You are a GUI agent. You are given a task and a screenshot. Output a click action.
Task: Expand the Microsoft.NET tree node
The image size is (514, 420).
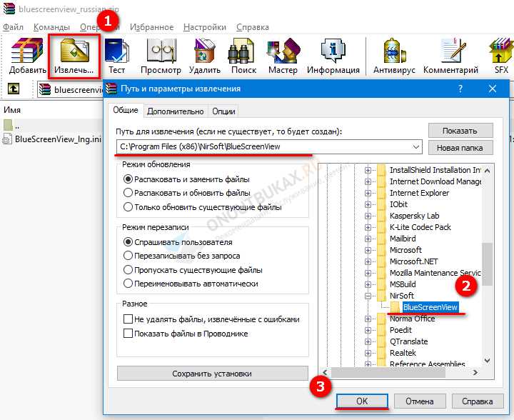click(368, 261)
